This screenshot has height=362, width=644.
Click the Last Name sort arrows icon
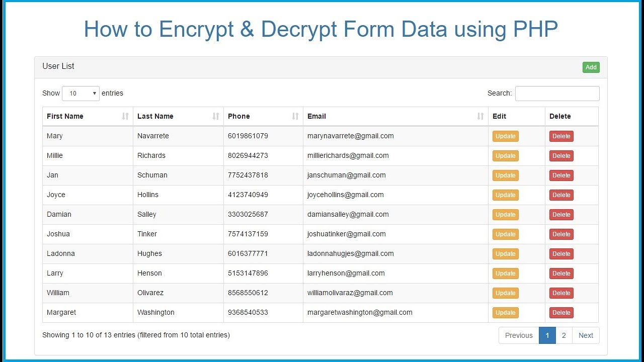[x=216, y=116]
